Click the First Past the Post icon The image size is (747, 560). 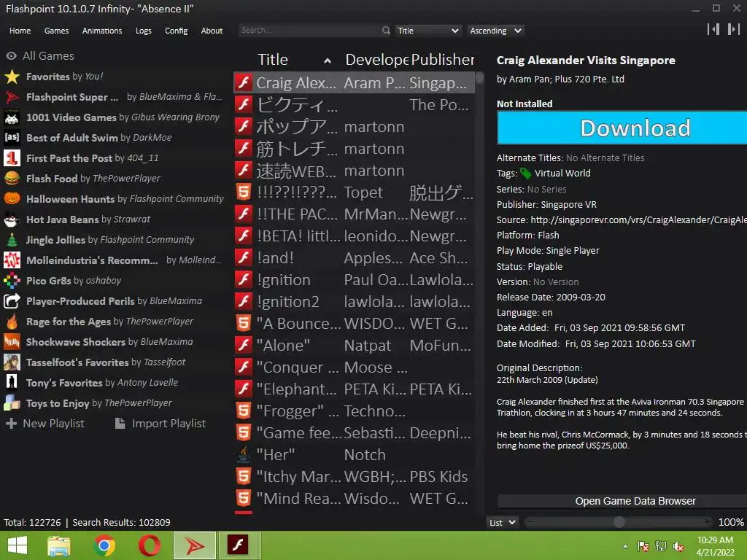pyautogui.click(x=12, y=158)
